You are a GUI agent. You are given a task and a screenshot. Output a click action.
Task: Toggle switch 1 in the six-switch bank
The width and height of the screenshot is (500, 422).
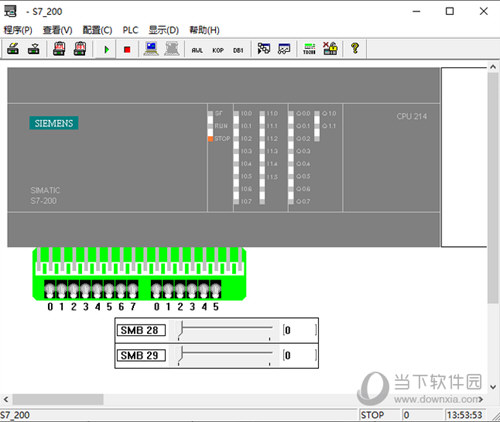tap(168, 289)
